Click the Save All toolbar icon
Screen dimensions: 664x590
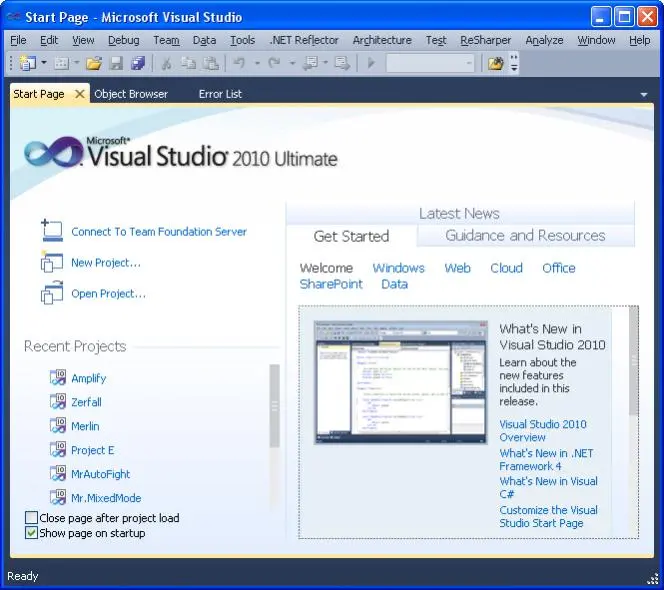[138, 64]
